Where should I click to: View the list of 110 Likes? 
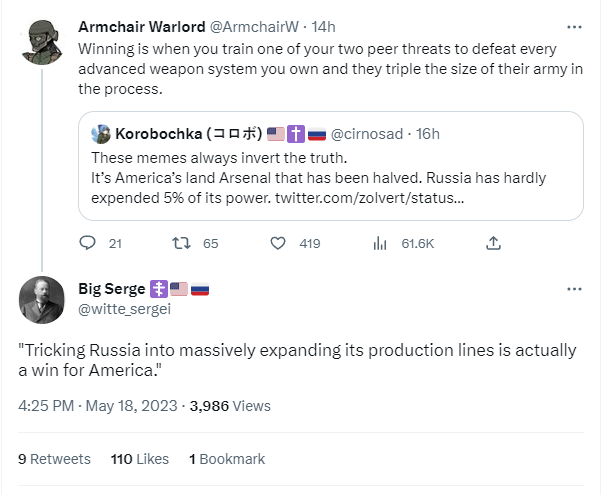(x=139, y=459)
